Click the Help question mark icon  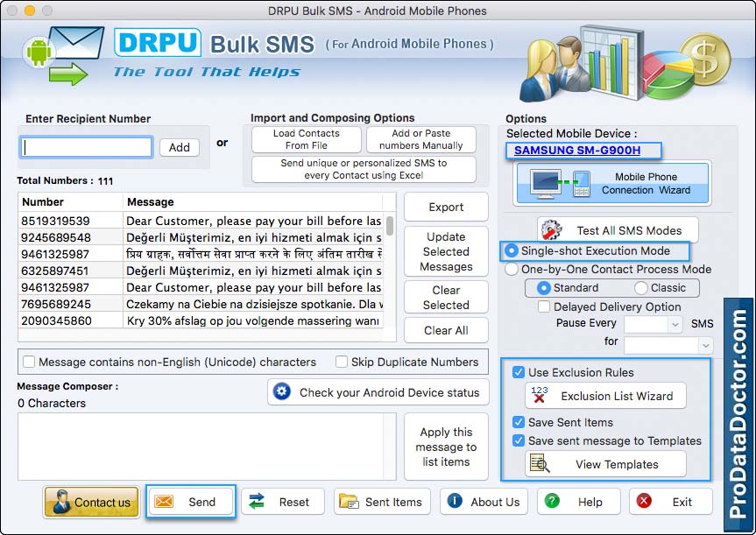point(552,501)
